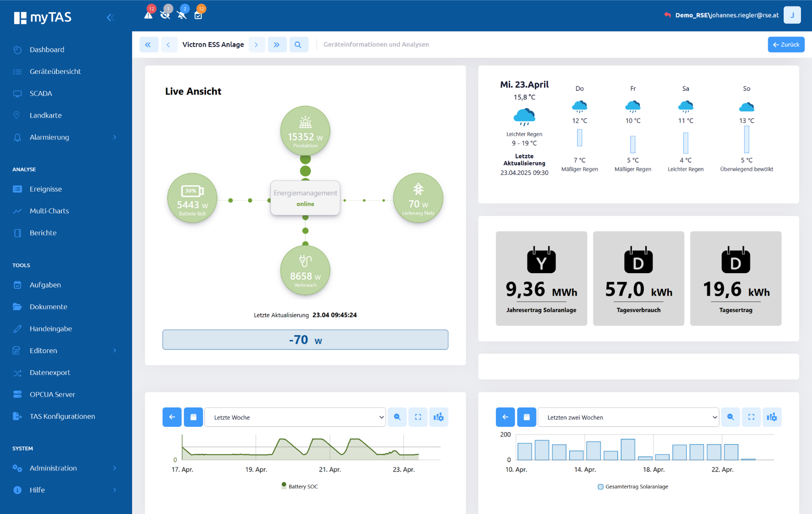This screenshot has height=514, width=812.
Task: Click fullscreen icon on Battery SOC chart
Action: 418,417
